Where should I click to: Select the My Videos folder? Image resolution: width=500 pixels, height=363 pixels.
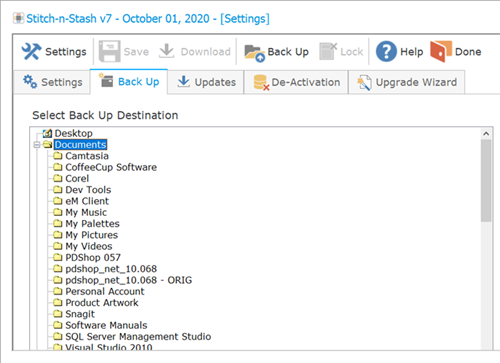tap(89, 246)
